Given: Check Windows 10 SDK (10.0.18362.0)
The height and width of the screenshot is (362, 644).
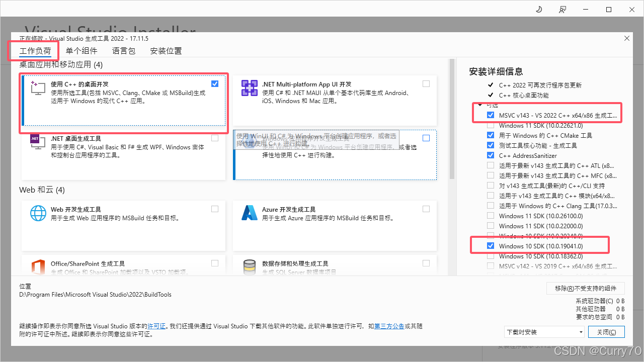Looking at the screenshot, I should click(x=491, y=256).
